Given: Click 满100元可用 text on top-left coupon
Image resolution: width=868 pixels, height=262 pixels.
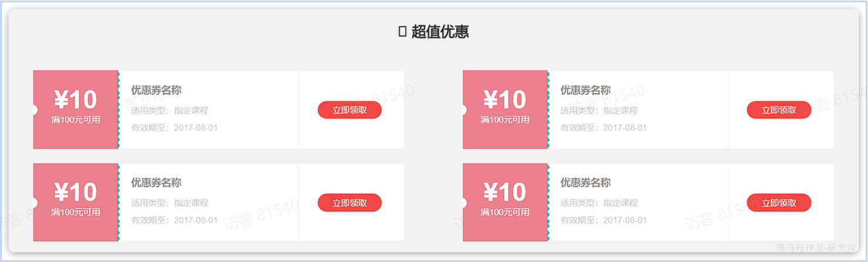Looking at the screenshot, I should (76, 120).
